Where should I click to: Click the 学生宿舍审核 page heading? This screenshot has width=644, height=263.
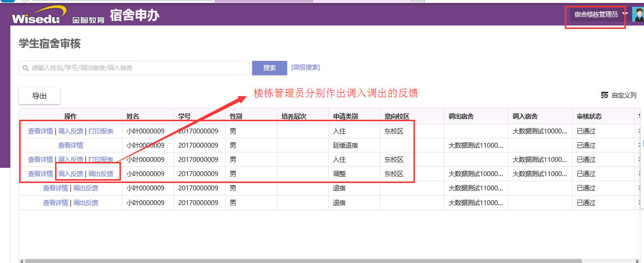coord(50,44)
